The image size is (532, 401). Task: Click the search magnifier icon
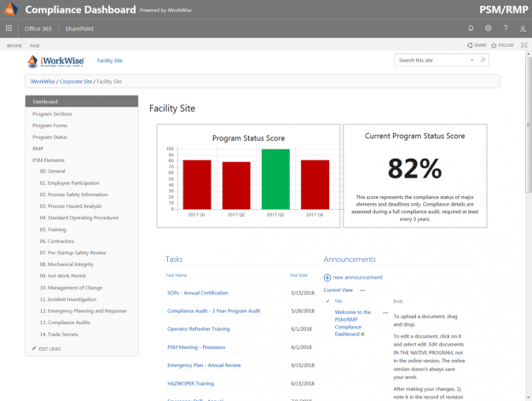tap(483, 61)
